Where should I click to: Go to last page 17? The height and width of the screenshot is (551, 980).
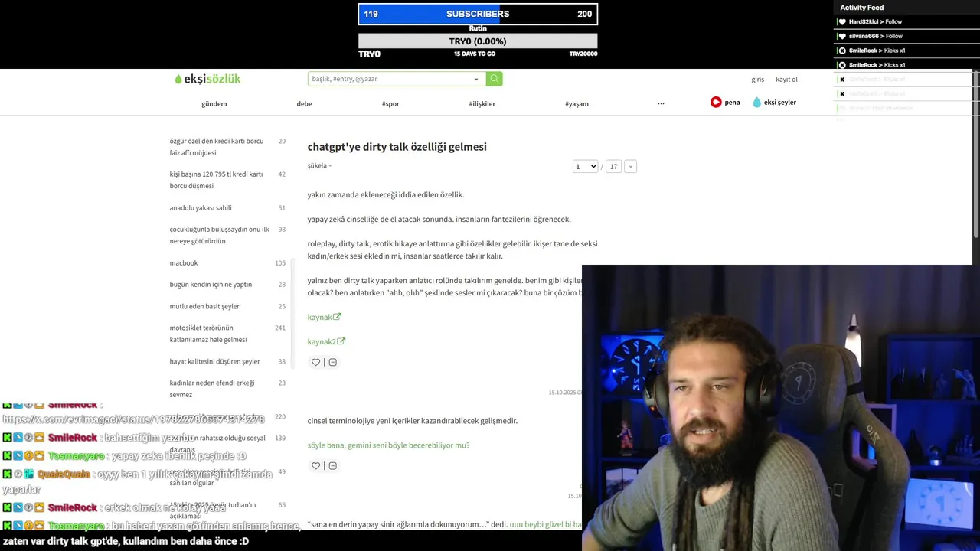click(x=613, y=166)
